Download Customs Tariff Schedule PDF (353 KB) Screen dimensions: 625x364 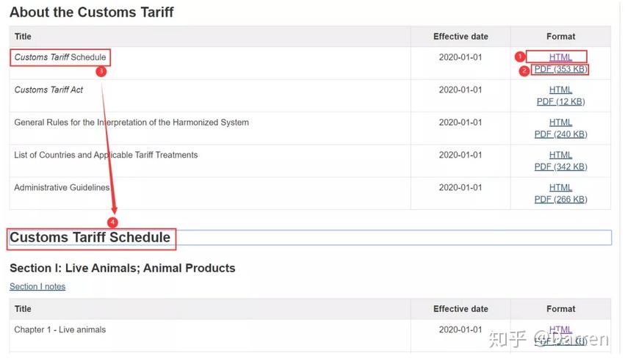[560, 70]
